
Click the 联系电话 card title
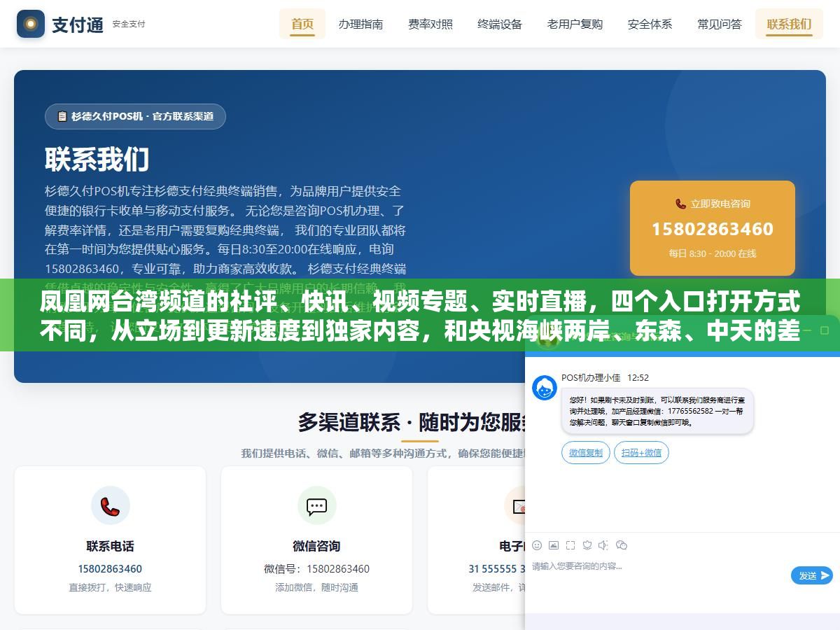pyautogui.click(x=110, y=546)
